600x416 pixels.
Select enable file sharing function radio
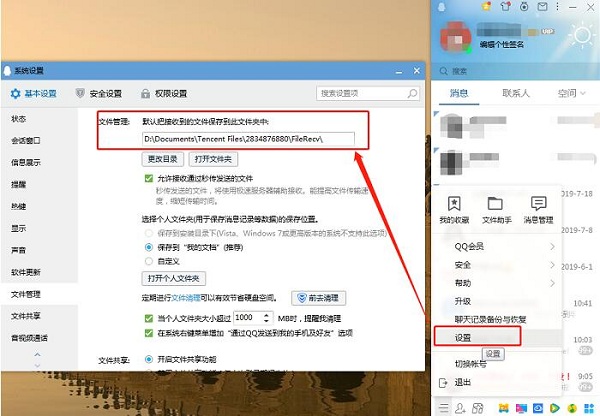pyautogui.click(x=148, y=359)
